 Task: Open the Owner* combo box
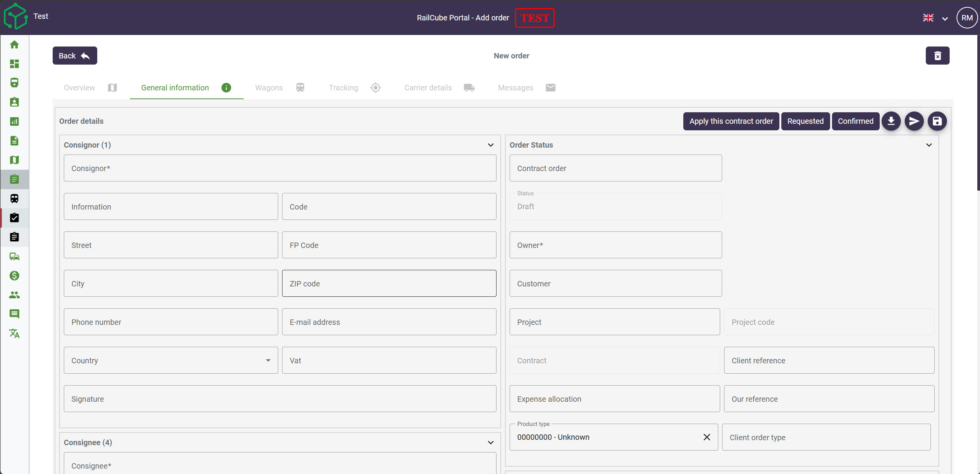point(615,245)
